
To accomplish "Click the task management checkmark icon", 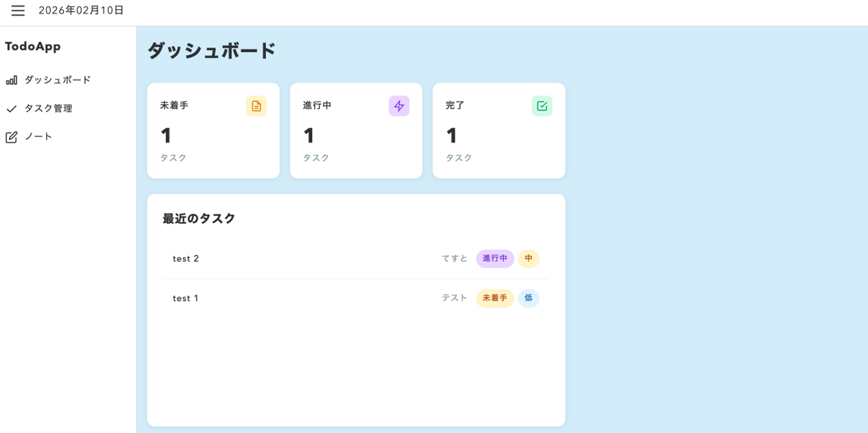I will click(x=11, y=109).
